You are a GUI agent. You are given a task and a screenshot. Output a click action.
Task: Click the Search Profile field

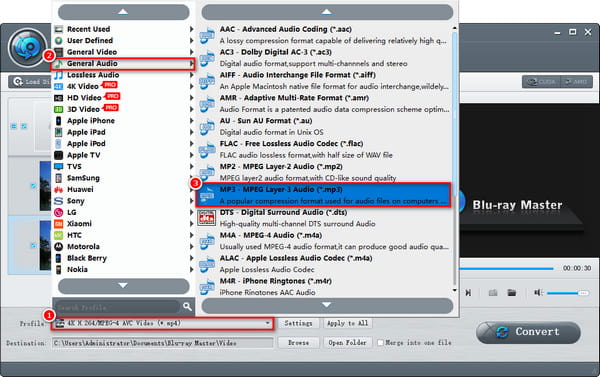117,307
